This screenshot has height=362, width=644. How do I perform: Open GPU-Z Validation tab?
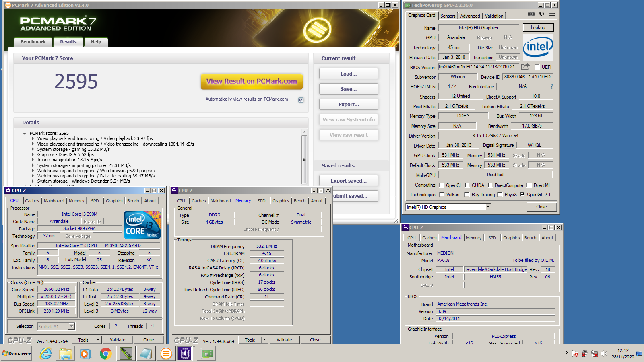pos(494,16)
